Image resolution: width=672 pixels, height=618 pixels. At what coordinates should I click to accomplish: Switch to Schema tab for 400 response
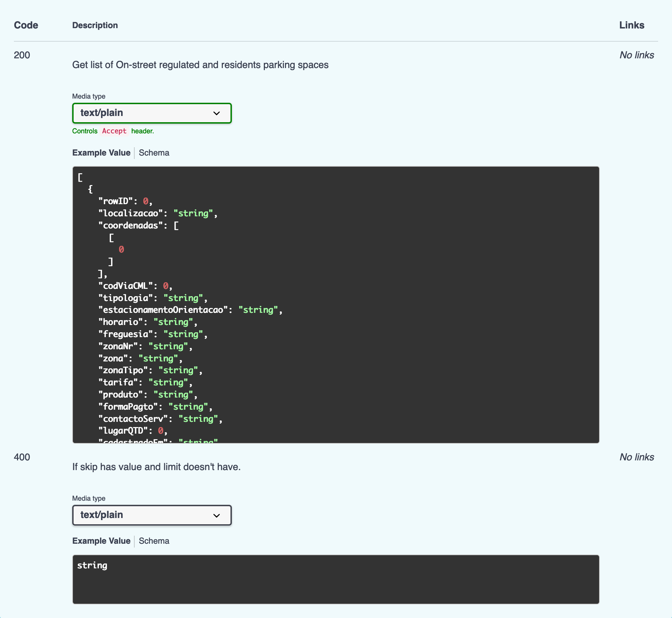pos(154,541)
